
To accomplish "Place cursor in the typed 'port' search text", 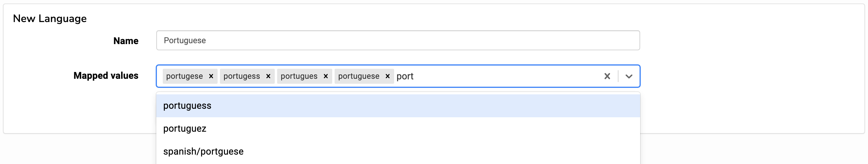I will (x=405, y=77).
